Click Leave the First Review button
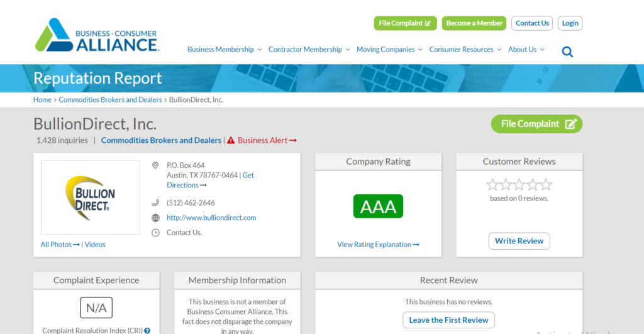Screen dimensions: 644x334 pyautogui.click(x=448, y=320)
